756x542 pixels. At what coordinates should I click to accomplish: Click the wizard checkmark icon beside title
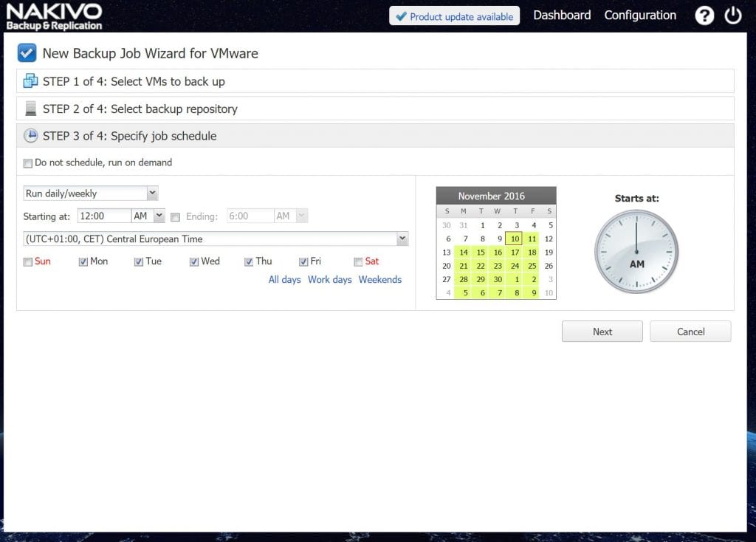click(x=27, y=53)
